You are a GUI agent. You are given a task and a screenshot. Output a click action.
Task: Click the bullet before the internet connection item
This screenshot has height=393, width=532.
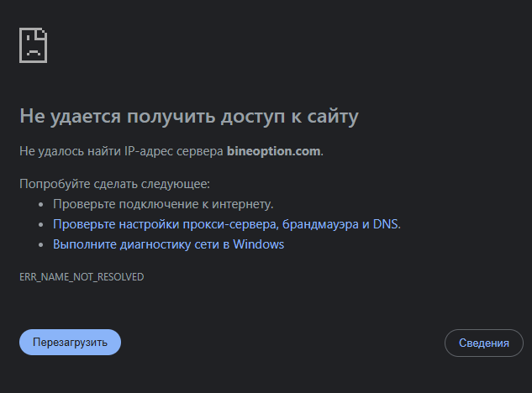(x=42, y=204)
